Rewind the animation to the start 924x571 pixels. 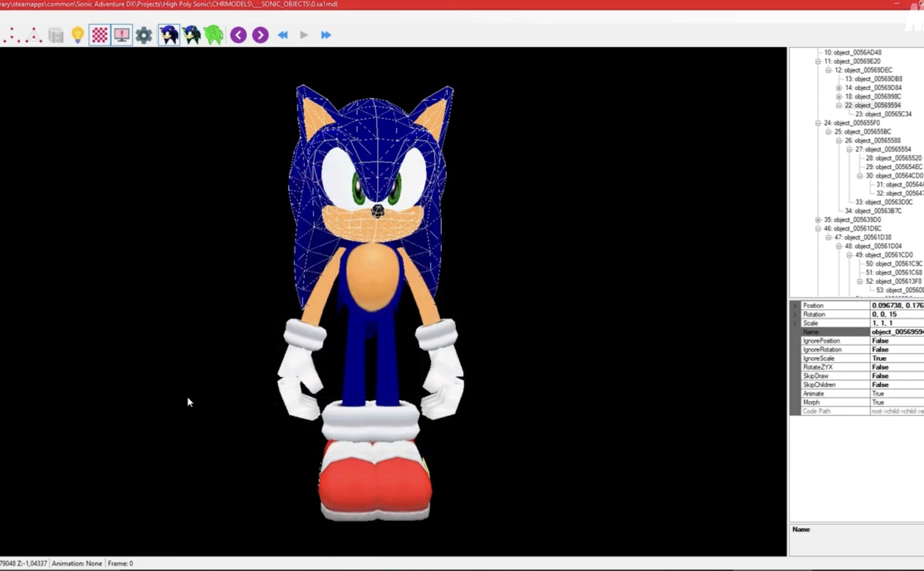point(283,35)
